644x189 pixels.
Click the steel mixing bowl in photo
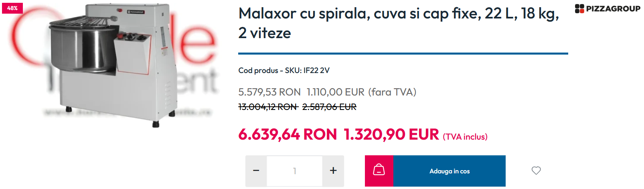point(82,46)
